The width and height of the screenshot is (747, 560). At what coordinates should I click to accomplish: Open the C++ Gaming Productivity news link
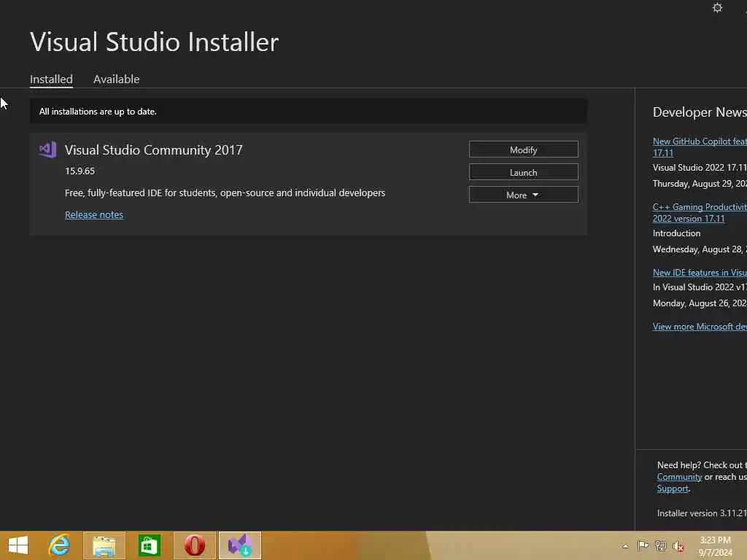coord(700,213)
